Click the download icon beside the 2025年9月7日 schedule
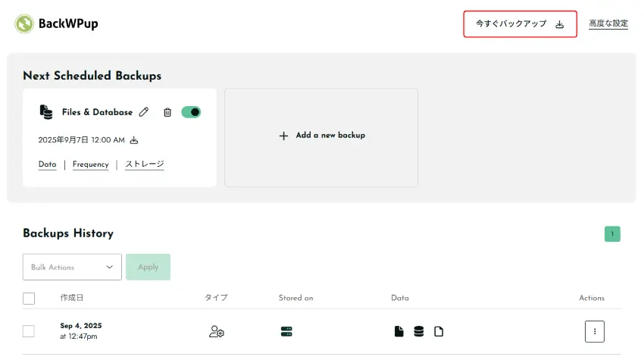This screenshot has height=360, width=644. click(134, 140)
